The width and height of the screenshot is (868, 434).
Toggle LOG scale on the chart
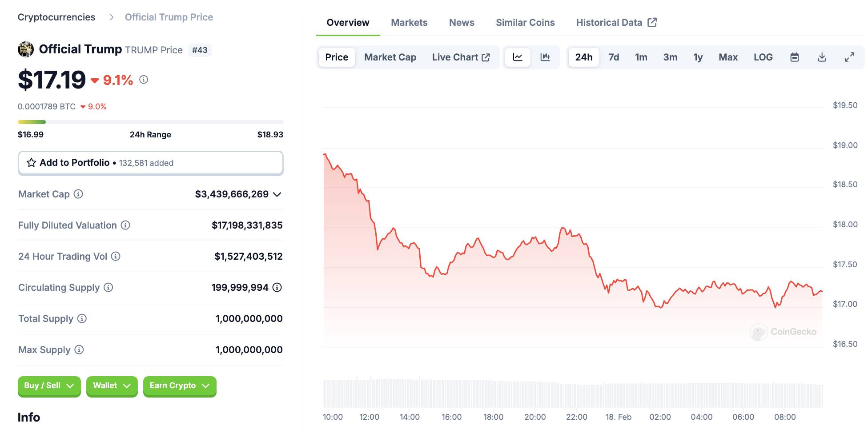pos(763,57)
